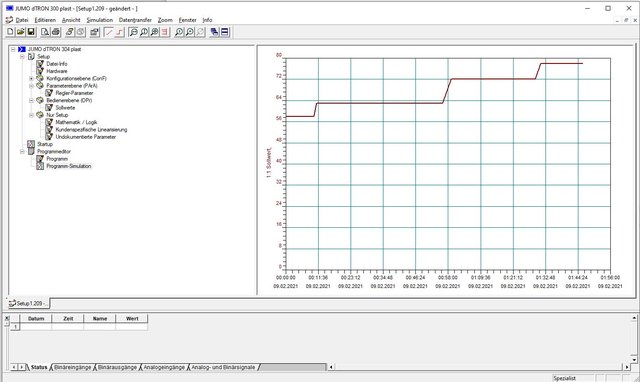Open print preview from the toolbar
Image resolution: width=640 pixels, height=382 pixels.
[x=45, y=32]
